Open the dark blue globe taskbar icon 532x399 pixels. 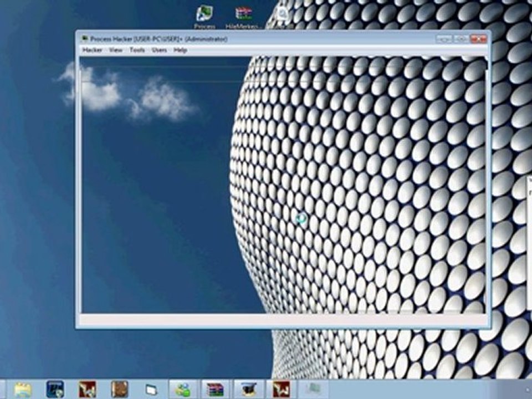(x=55, y=390)
